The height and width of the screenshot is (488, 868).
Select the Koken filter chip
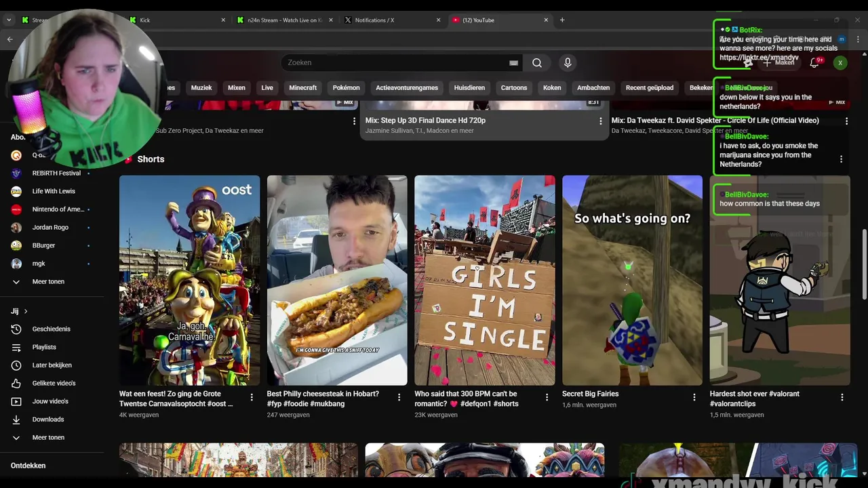552,87
